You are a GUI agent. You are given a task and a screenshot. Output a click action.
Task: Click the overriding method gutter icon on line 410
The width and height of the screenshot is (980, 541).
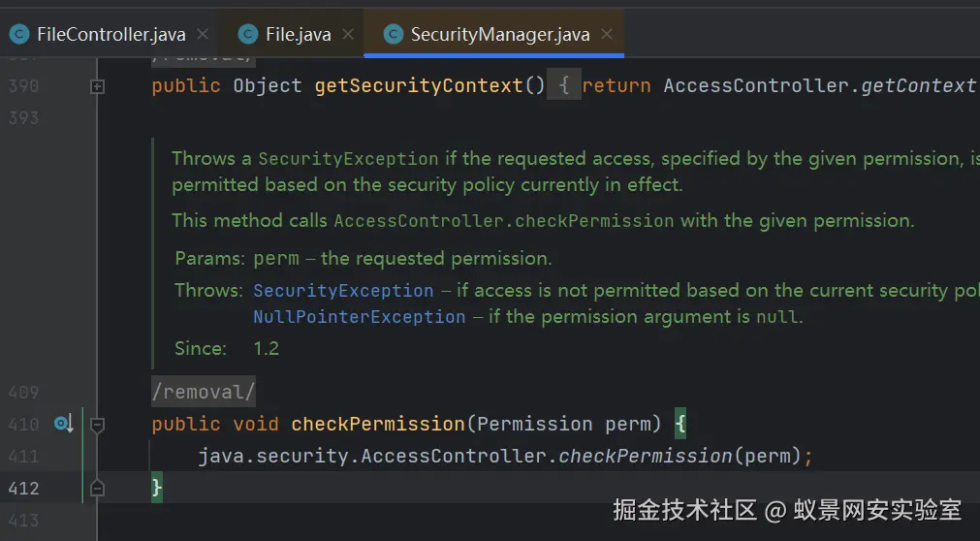[64, 424]
